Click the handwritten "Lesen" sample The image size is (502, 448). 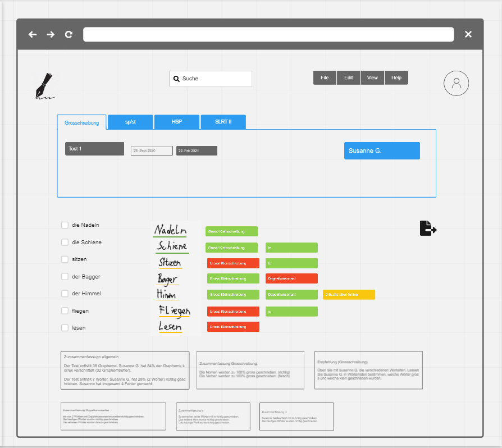pyautogui.click(x=170, y=327)
